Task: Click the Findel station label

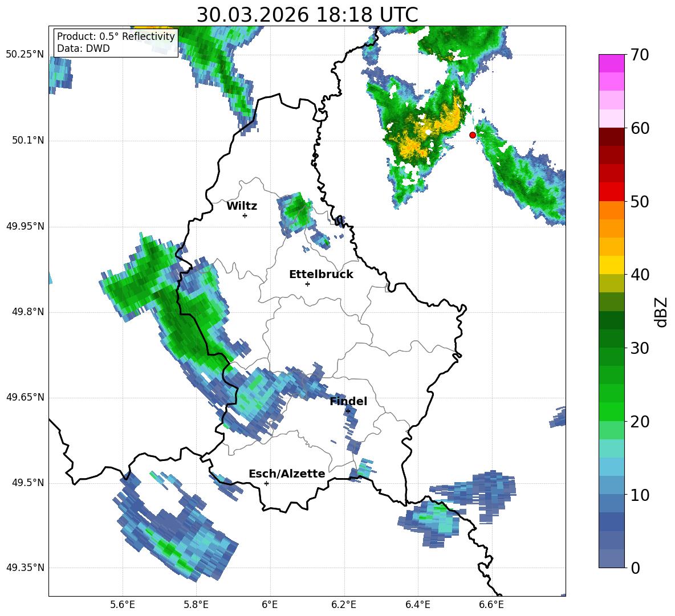Action: point(348,401)
